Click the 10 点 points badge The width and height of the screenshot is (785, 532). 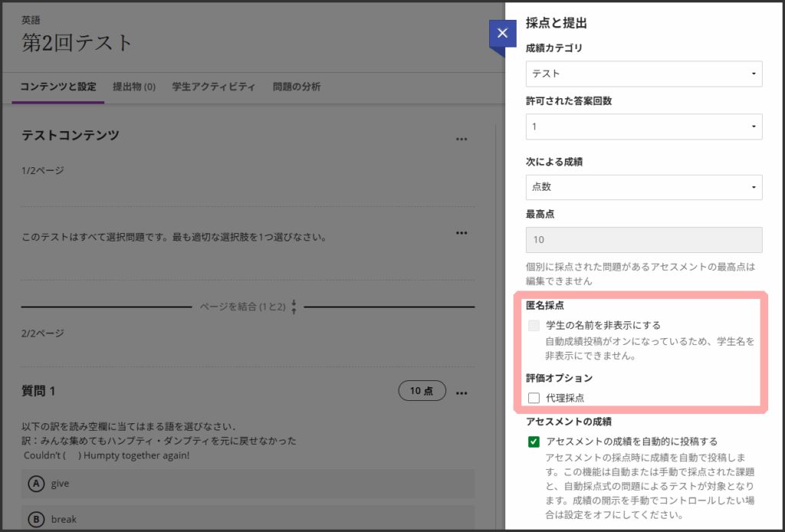(x=422, y=391)
